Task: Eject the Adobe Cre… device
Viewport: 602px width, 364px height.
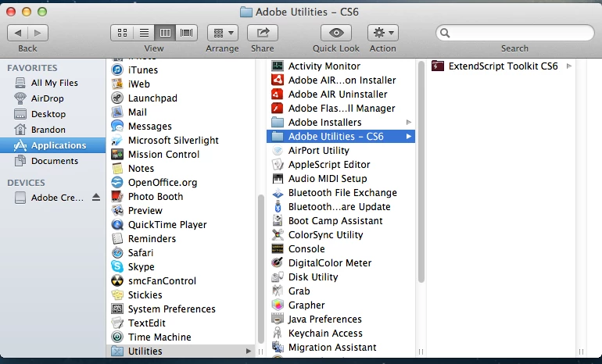Action: (x=96, y=198)
